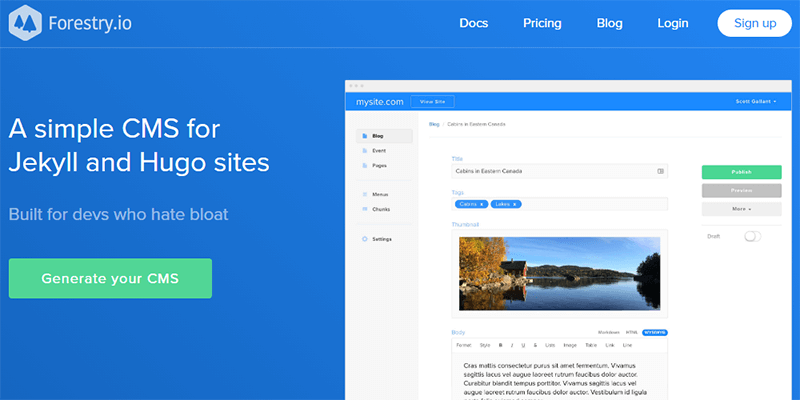800x400 pixels.
Task: Open Settings in the CMS sidebar
Action: 384,239
